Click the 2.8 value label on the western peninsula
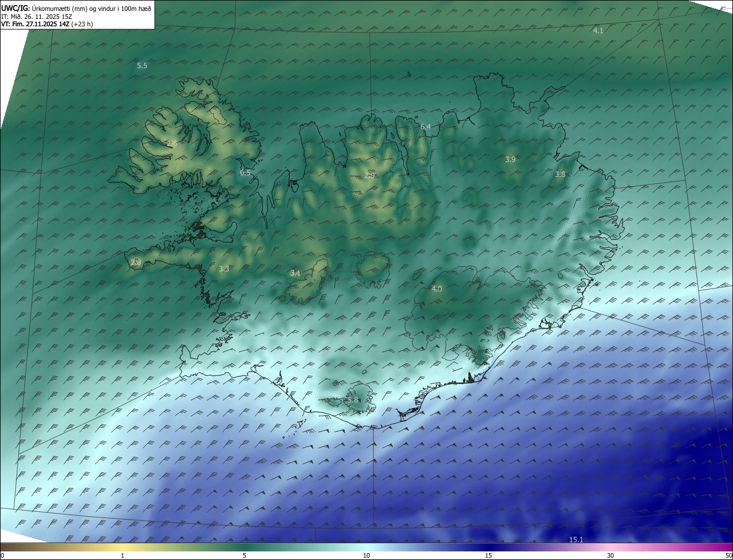 136,262
